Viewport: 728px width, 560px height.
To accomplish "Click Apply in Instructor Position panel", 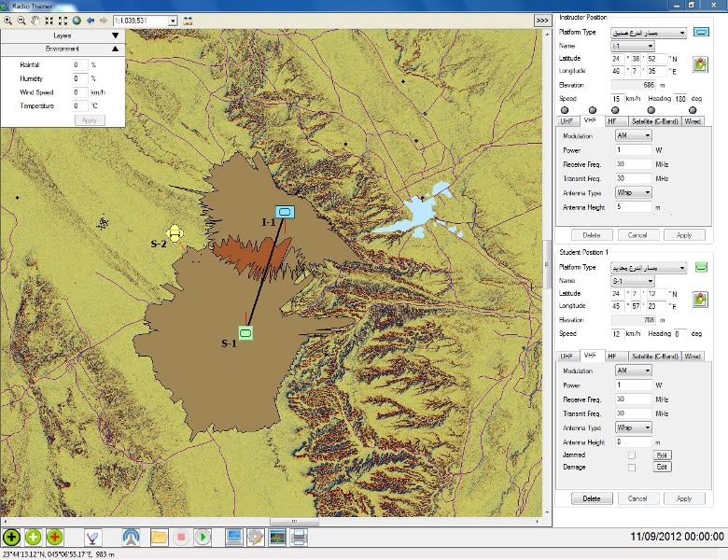I will click(x=683, y=235).
